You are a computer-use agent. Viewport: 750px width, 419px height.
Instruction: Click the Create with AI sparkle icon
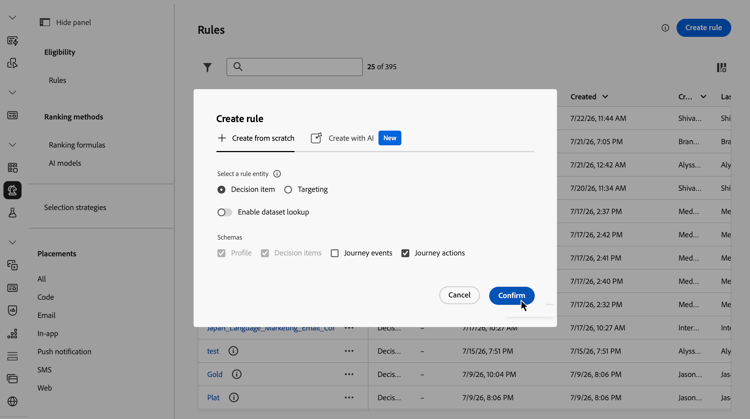coord(316,138)
